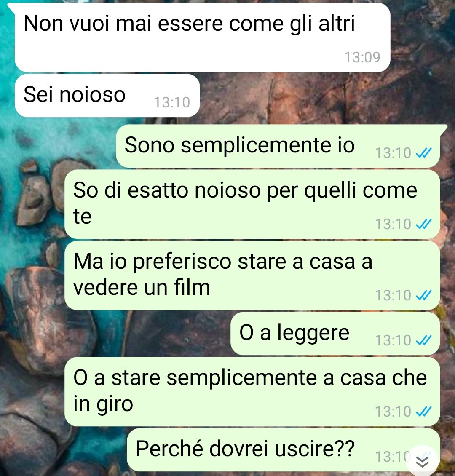Tap the 13:09 timestamp on first message
Screen dimensions: 455x476
[362, 57]
